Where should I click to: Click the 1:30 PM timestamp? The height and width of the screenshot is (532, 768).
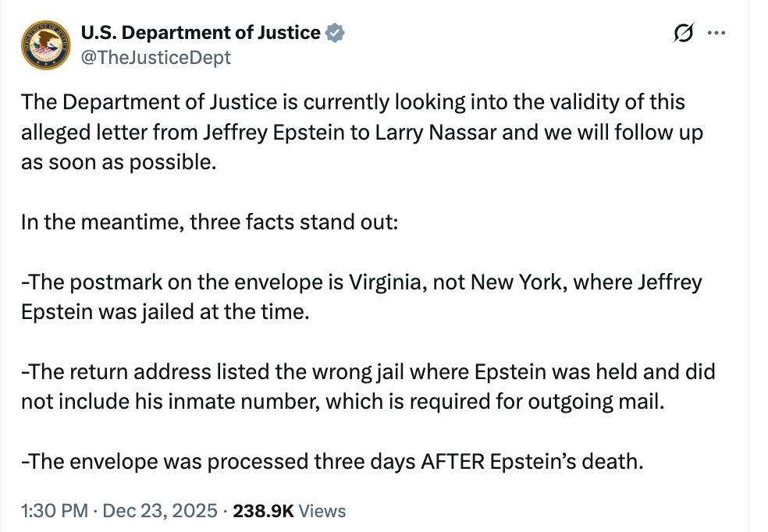(x=54, y=511)
